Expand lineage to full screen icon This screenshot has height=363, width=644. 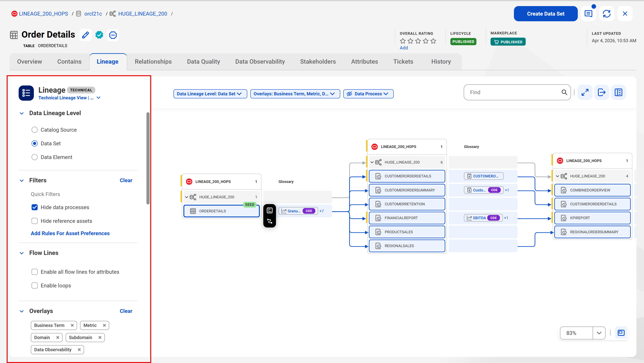click(x=585, y=92)
